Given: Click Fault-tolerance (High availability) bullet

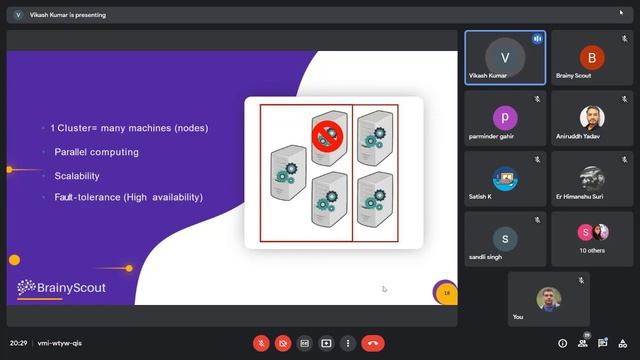Looking at the screenshot, I should [129, 197].
